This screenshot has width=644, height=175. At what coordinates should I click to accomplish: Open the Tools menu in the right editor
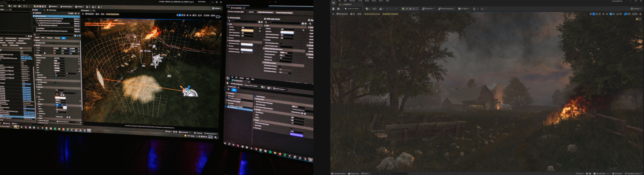click(x=360, y=1)
